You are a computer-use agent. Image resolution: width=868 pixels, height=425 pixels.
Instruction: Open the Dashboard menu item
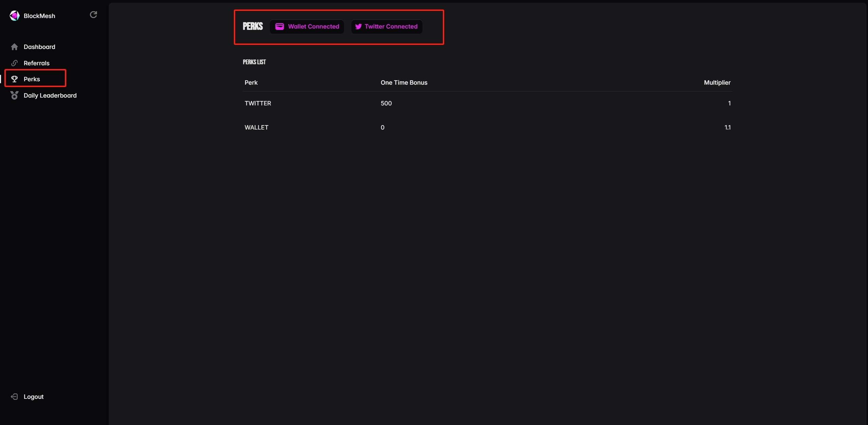click(39, 47)
